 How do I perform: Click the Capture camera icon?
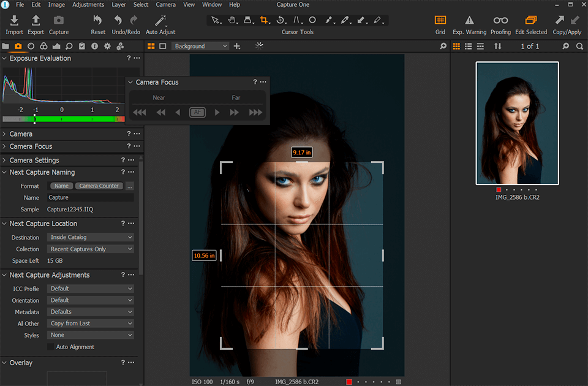[59, 21]
